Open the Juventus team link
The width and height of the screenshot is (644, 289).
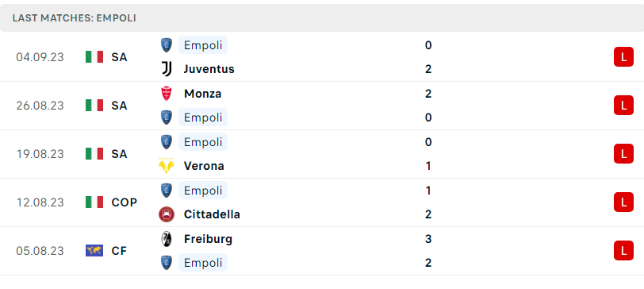coord(209,69)
